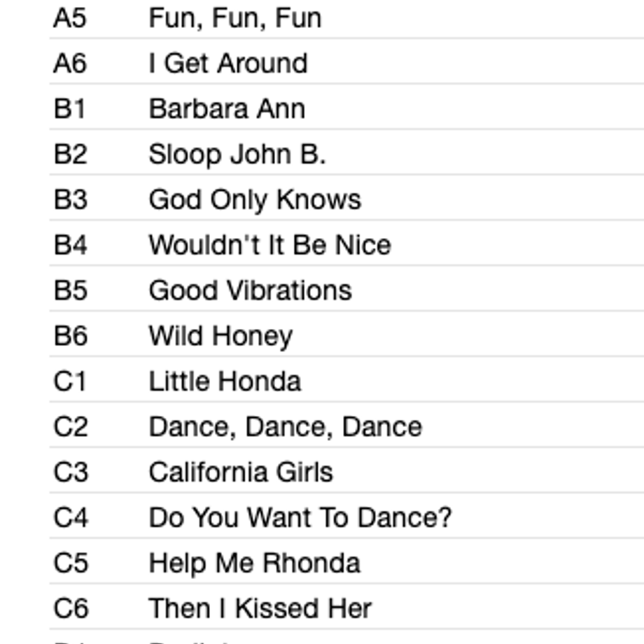
Task: Click the Sloop John B. title
Action: click(x=237, y=155)
